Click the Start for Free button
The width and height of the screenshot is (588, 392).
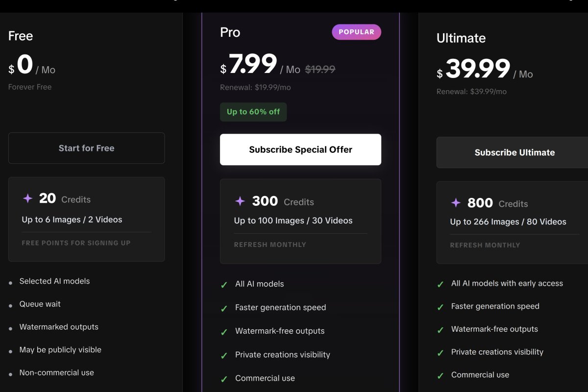86,147
